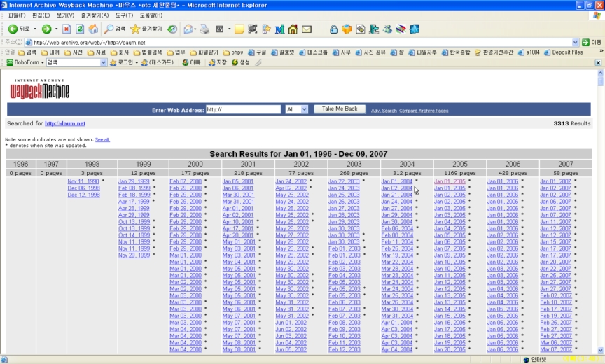Screen dimensions: 605x364
Task: Show more Links bar items with chevron
Action: pos(601,51)
